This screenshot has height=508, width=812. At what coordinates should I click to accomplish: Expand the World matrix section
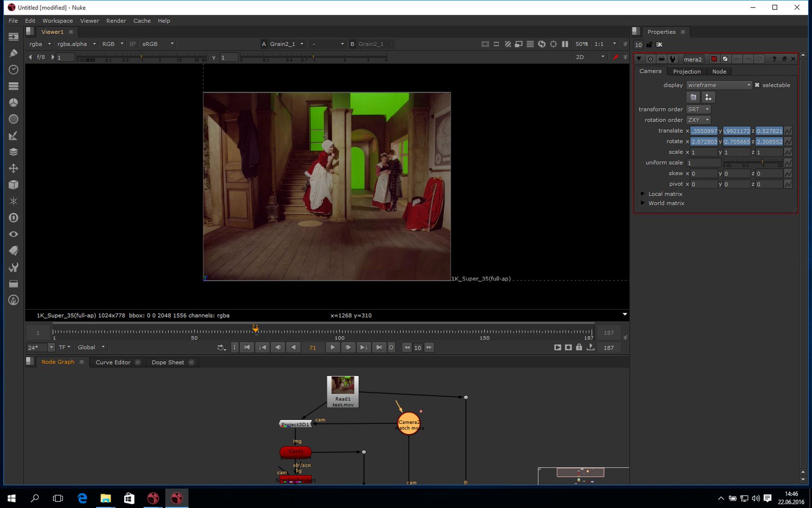click(x=643, y=203)
